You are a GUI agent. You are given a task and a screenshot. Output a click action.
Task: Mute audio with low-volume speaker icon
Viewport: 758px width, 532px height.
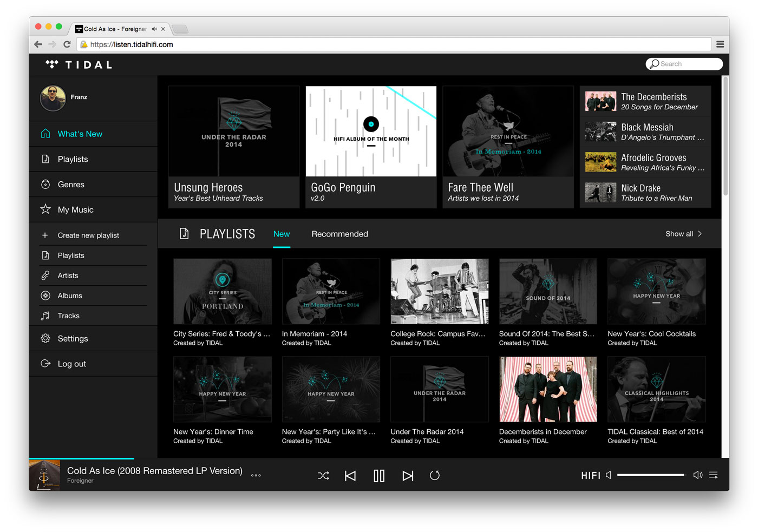click(x=609, y=475)
